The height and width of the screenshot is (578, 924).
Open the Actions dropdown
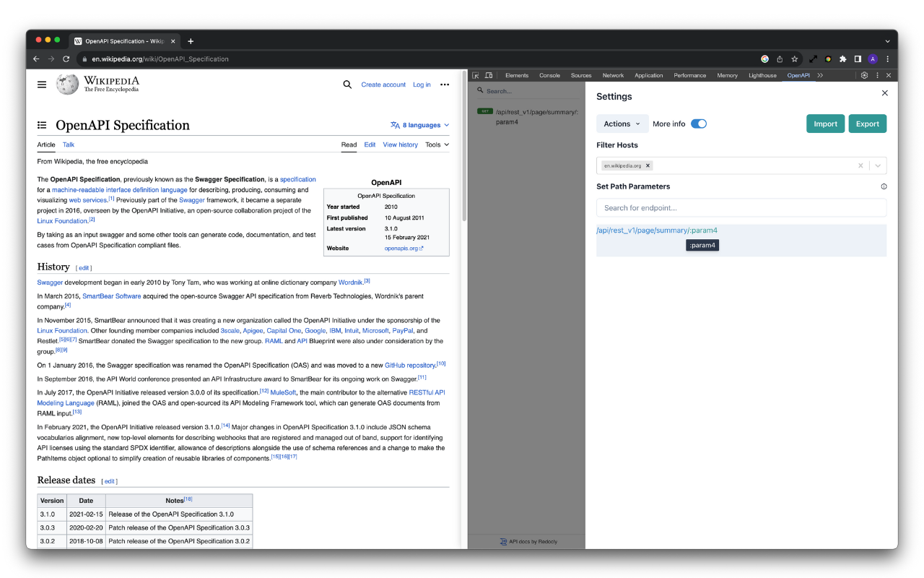coord(622,124)
